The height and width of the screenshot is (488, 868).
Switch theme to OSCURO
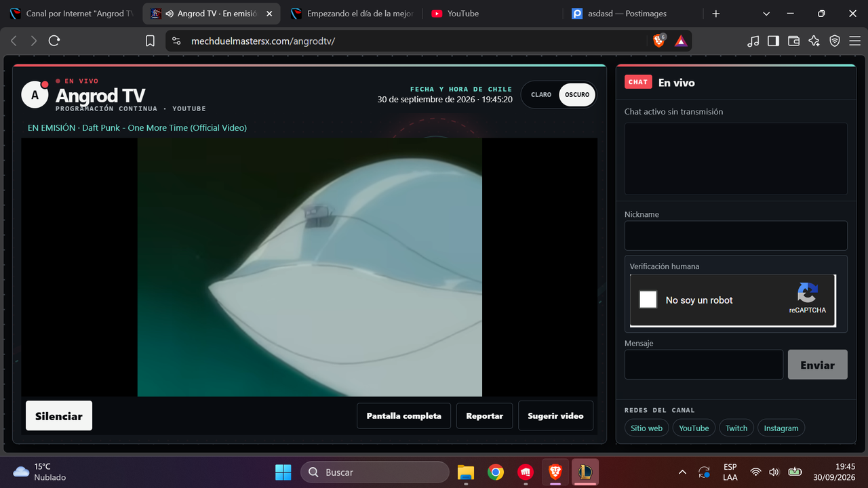click(x=577, y=95)
